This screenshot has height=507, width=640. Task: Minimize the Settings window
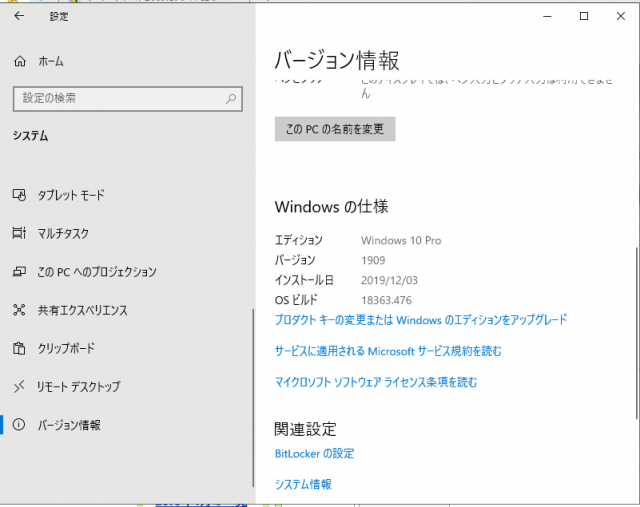click(x=547, y=16)
